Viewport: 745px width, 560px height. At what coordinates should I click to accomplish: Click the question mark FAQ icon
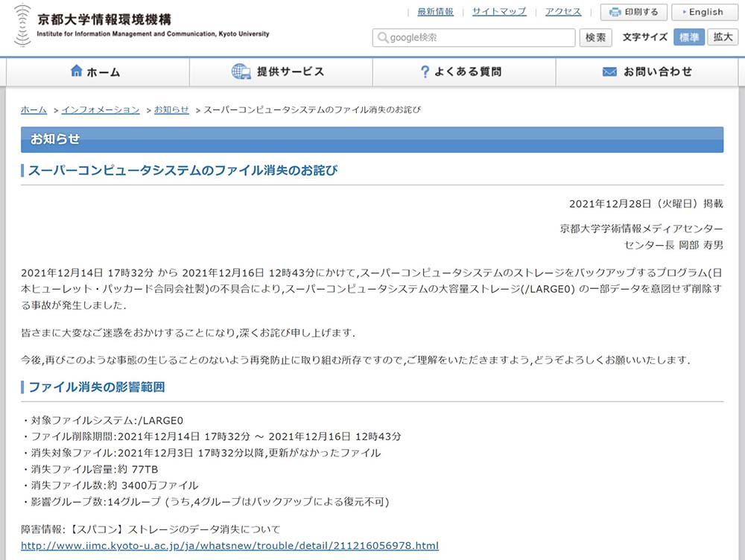(425, 71)
